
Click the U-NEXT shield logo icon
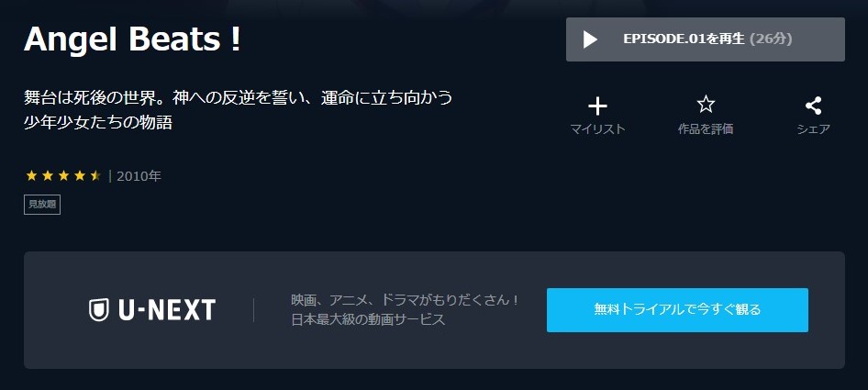coord(98,310)
